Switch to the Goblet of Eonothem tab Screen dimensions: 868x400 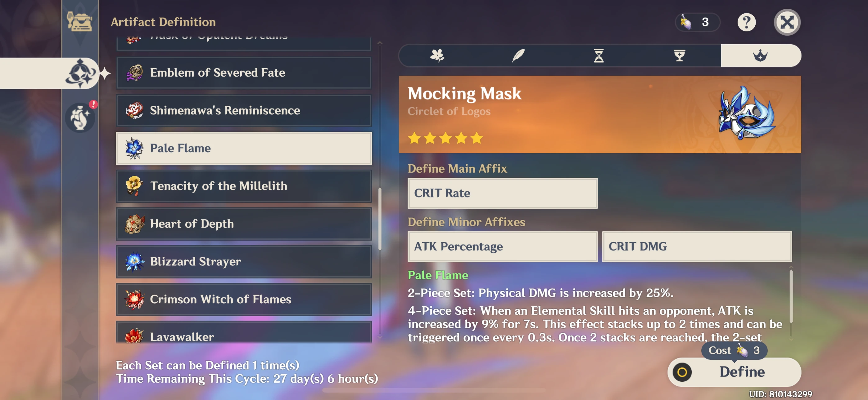coord(680,56)
